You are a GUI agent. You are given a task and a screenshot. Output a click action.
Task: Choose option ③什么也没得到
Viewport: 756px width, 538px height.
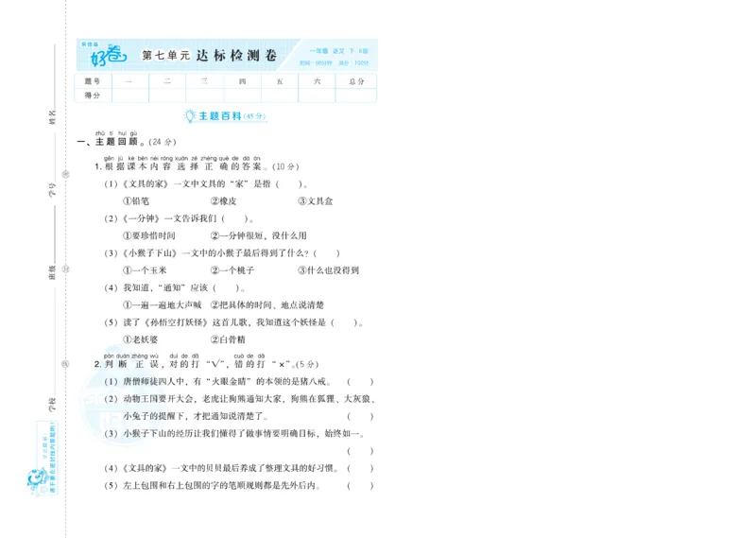click(328, 270)
